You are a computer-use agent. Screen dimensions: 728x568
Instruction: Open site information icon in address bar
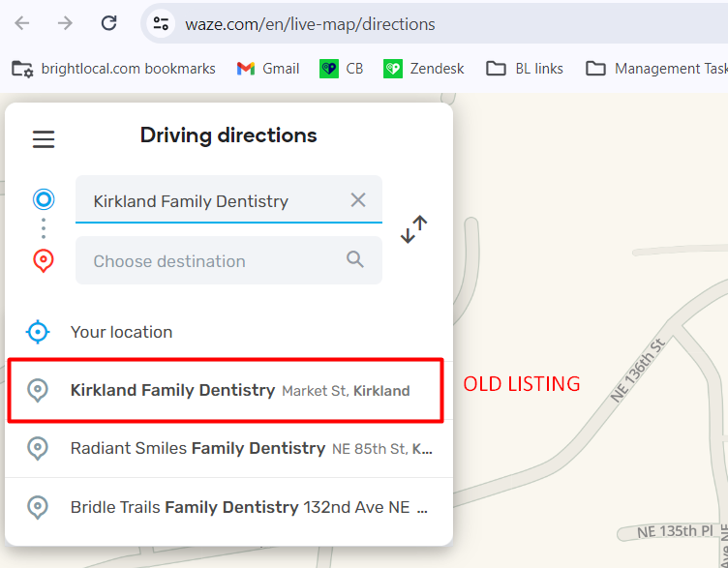coord(161,23)
